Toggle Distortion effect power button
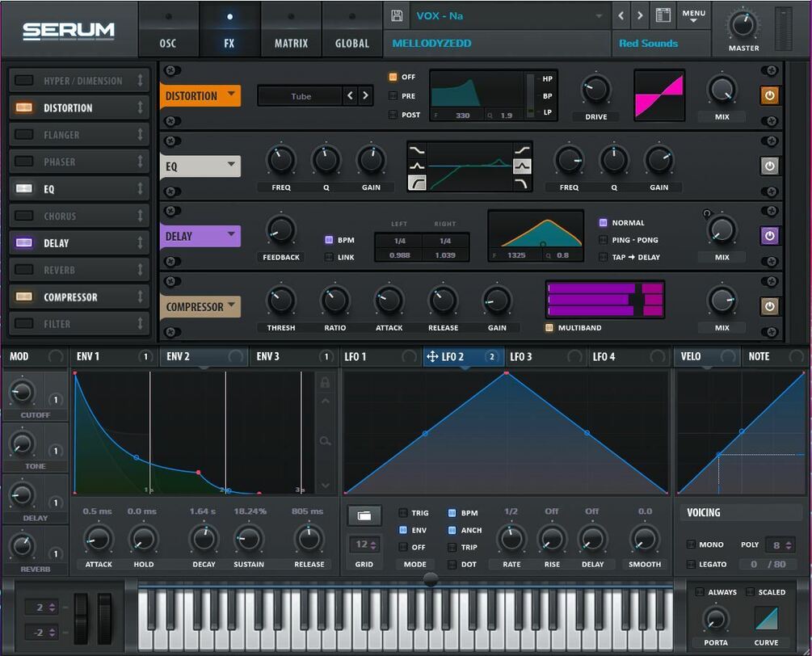The height and width of the screenshot is (656, 812). tap(769, 96)
